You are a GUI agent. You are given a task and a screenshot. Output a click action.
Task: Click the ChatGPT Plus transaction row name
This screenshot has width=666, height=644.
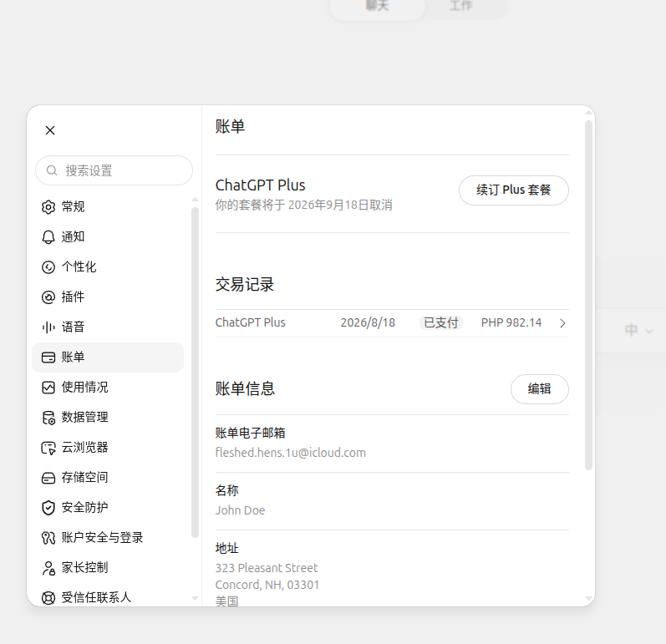click(x=250, y=322)
